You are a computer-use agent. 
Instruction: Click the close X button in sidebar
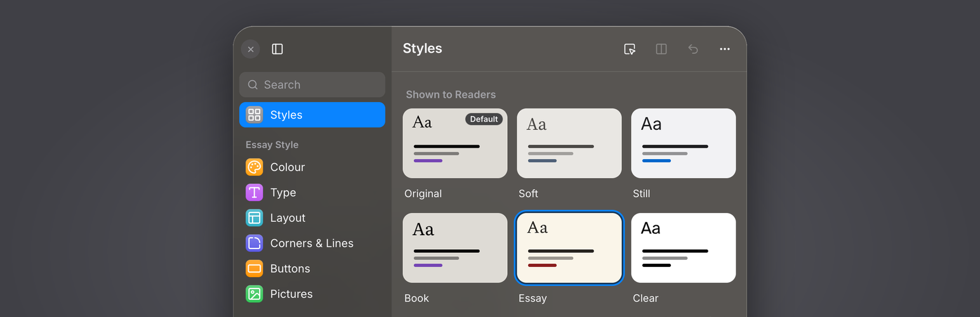click(x=251, y=49)
